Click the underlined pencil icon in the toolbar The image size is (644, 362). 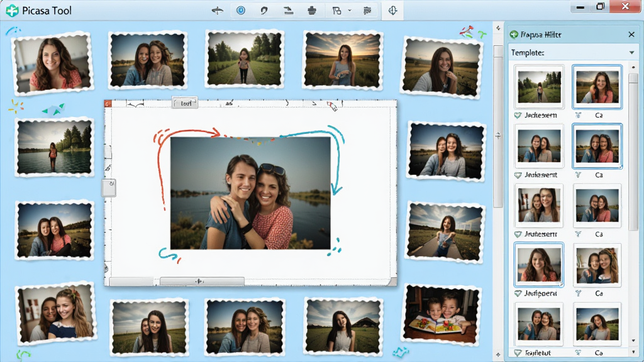click(x=288, y=11)
